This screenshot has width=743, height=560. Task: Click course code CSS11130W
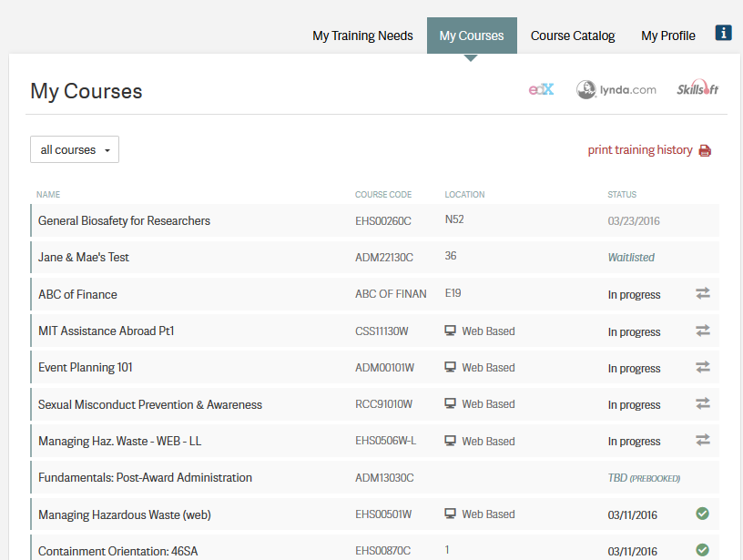click(x=382, y=331)
